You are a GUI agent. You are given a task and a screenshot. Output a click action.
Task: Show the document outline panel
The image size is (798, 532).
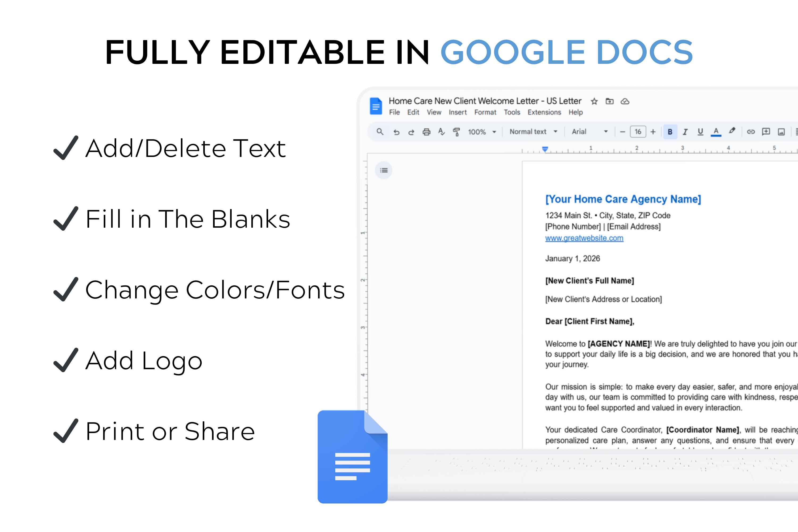point(384,170)
